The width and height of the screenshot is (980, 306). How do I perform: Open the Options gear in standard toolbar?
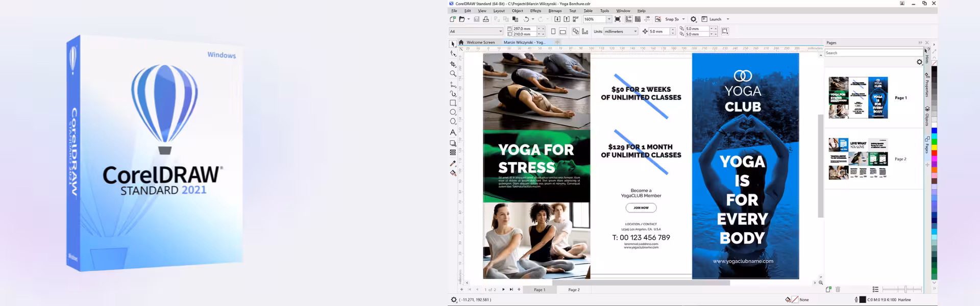tap(693, 19)
